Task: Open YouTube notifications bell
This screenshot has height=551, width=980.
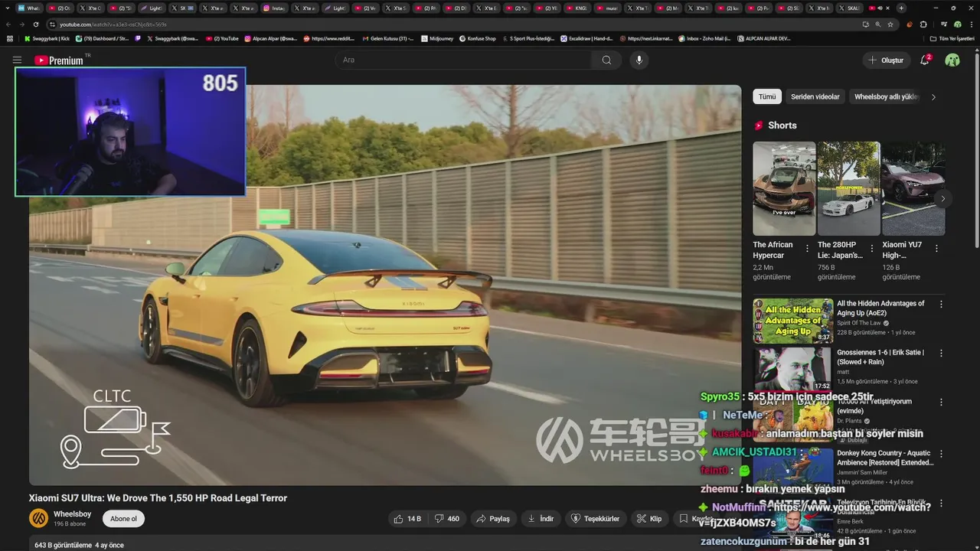Action: [x=925, y=60]
